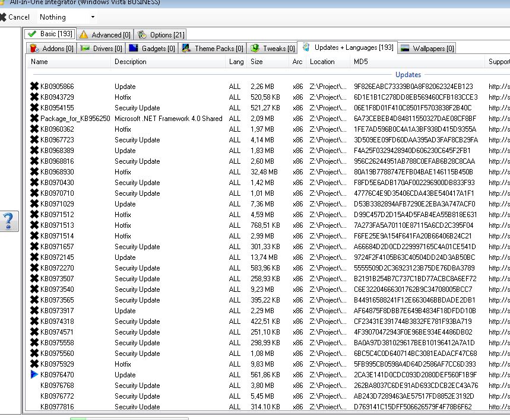Select the KB0976768 row name
Screen dimensions: 510x420
57,385
